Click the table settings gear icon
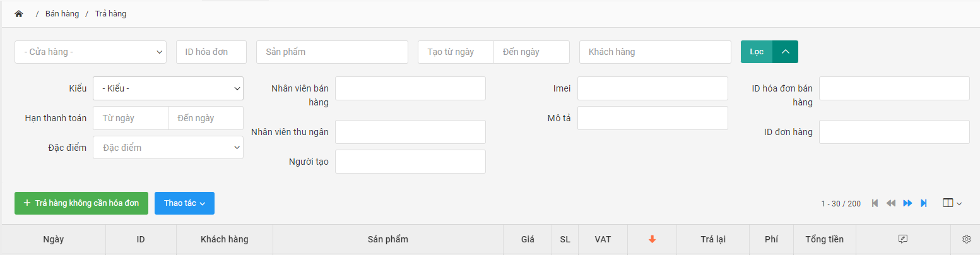Image resolution: width=980 pixels, height=255 pixels. click(x=966, y=239)
